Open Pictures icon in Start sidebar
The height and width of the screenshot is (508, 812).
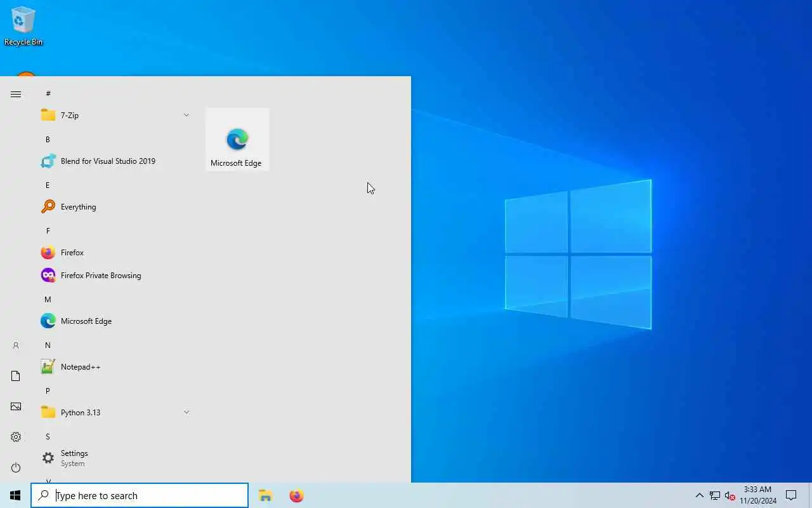click(x=16, y=406)
